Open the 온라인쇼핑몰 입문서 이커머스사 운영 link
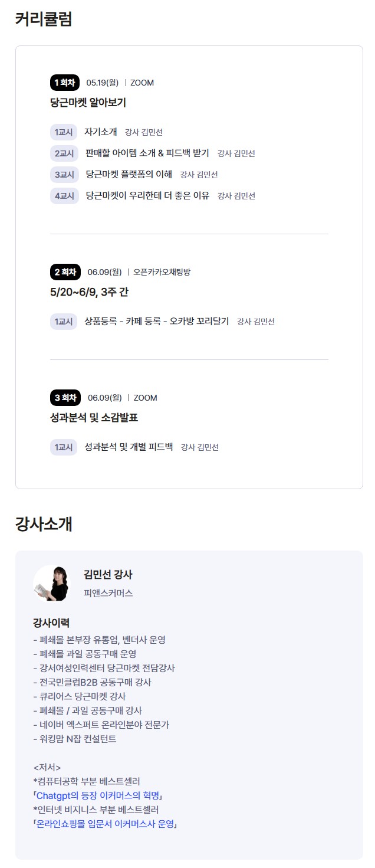 tap(106, 824)
